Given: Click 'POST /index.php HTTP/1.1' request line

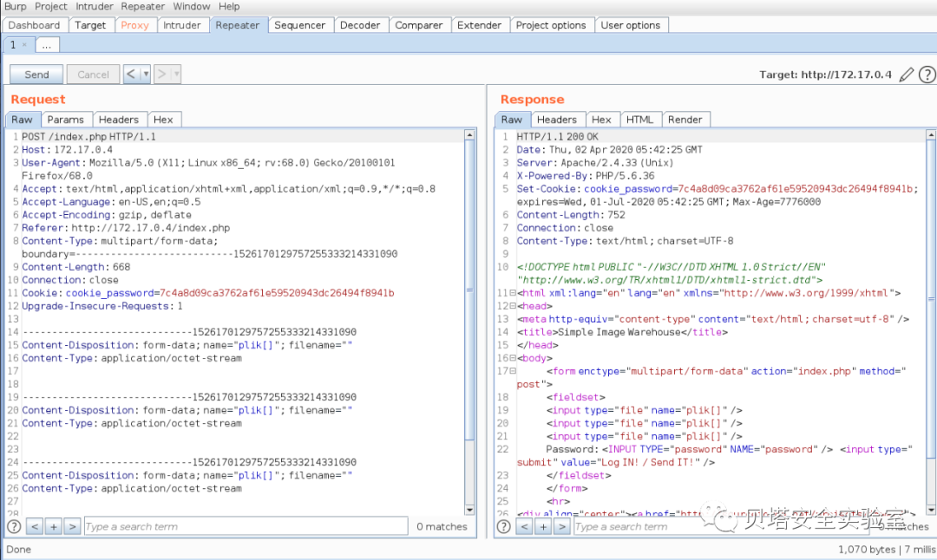Looking at the screenshot, I should pos(89,137).
